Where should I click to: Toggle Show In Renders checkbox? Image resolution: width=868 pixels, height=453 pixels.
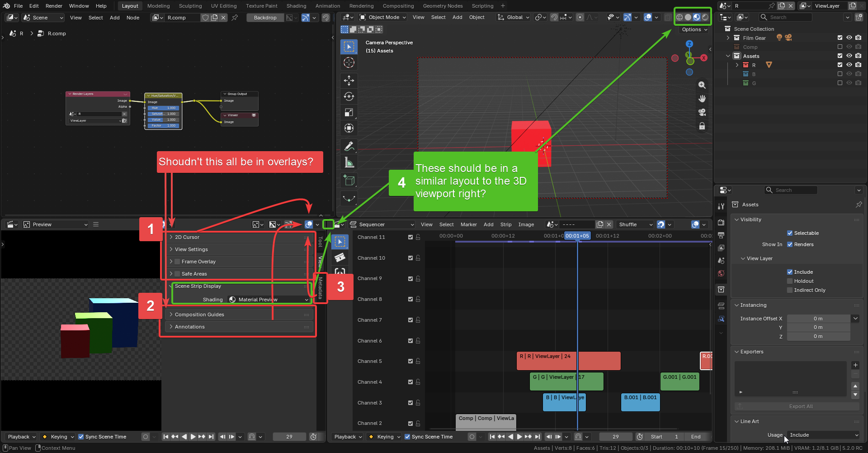pyautogui.click(x=790, y=244)
